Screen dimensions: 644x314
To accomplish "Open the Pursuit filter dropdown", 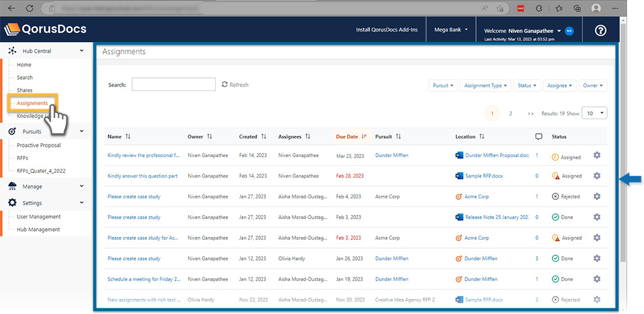I will [443, 85].
